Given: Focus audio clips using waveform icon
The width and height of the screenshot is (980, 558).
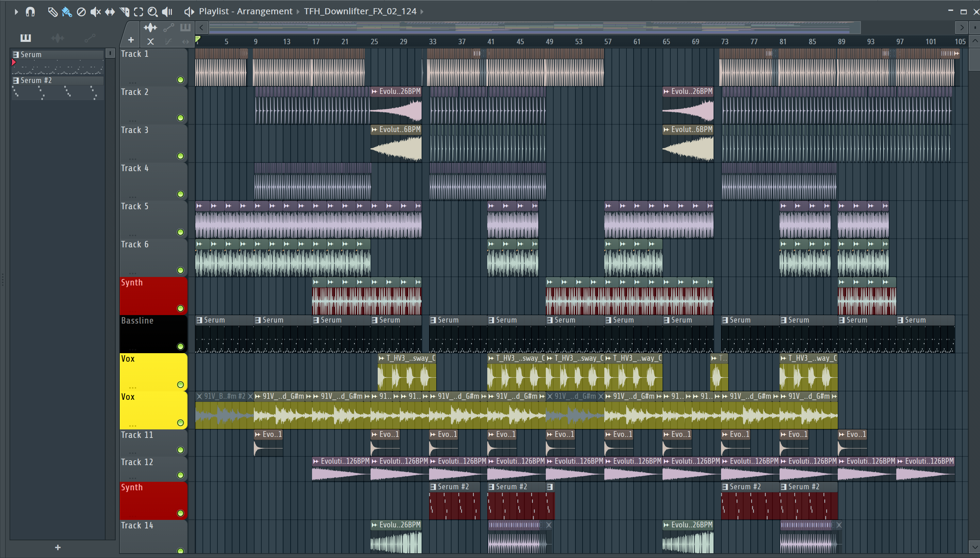Looking at the screenshot, I should (x=150, y=28).
